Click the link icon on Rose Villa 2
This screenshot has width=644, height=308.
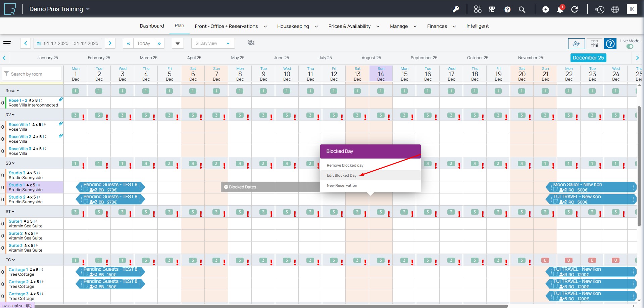(61, 136)
